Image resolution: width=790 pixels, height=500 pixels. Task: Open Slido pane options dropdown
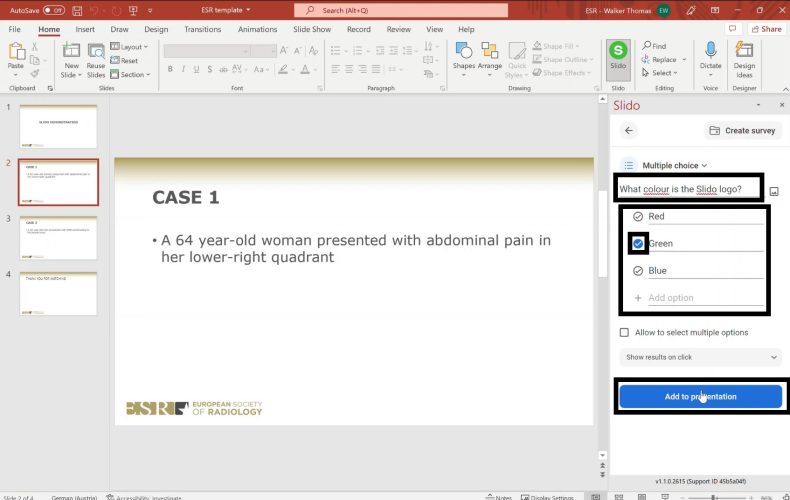(x=758, y=105)
